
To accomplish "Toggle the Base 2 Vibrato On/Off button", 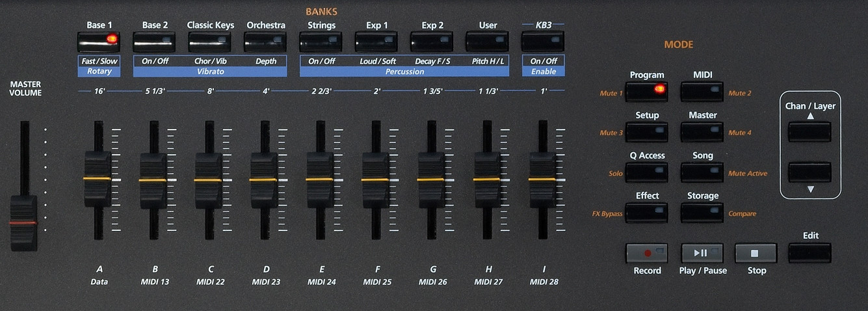I will pyautogui.click(x=155, y=42).
